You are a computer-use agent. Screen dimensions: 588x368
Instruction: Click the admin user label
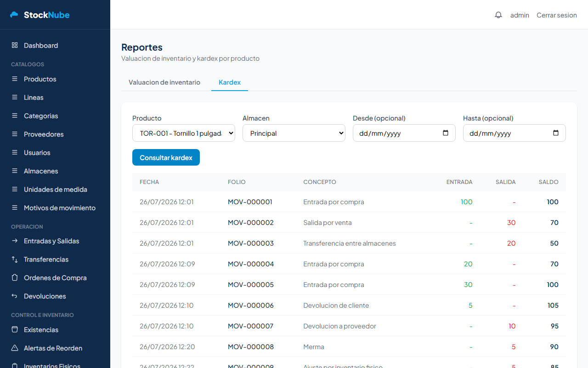click(520, 15)
